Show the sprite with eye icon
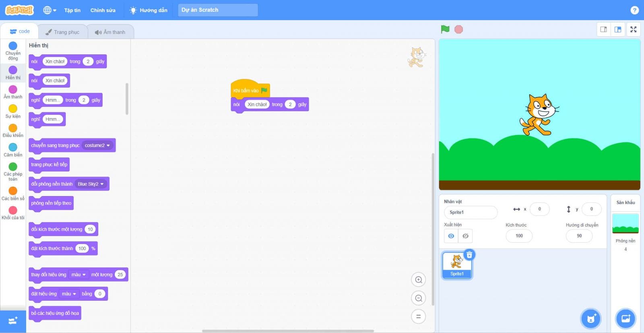Viewport: 644px width, 333px height. [x=451, y=236]
